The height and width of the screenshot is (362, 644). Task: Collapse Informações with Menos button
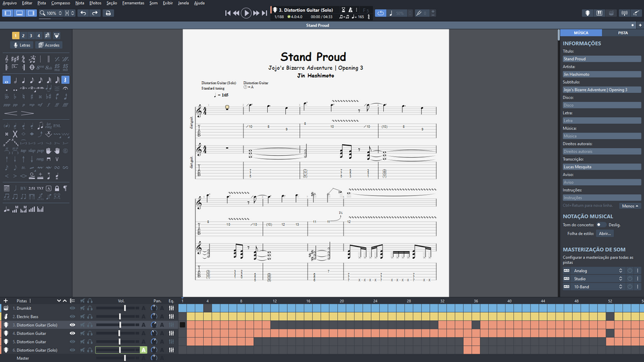pos(630,206)
